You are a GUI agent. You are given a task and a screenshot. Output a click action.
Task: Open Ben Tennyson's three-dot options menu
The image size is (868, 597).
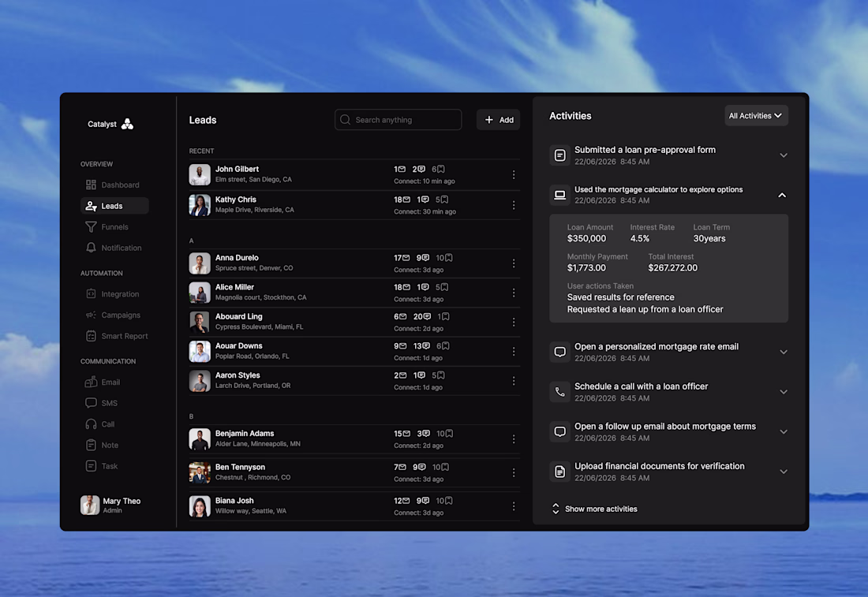(514, 472)
